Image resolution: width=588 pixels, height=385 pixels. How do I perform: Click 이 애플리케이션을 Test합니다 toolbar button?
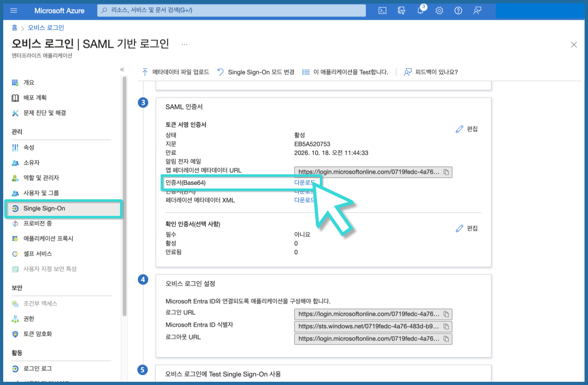tap(345, 72)
